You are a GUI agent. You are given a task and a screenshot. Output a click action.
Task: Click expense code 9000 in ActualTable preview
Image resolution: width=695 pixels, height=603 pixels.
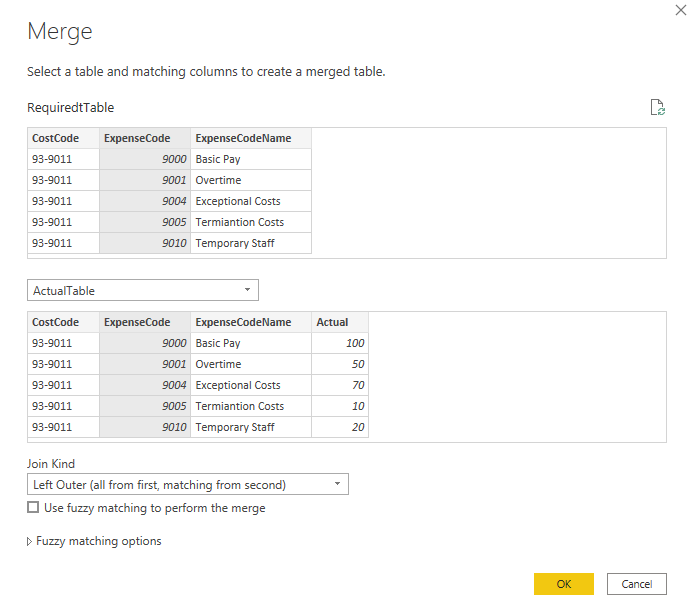click(x=145, y=343)
